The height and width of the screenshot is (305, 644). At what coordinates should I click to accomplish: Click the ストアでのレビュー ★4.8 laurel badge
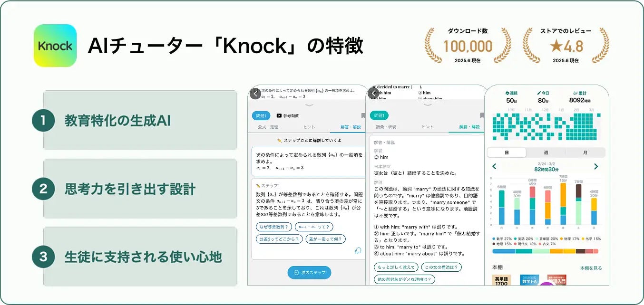[566, 46]
